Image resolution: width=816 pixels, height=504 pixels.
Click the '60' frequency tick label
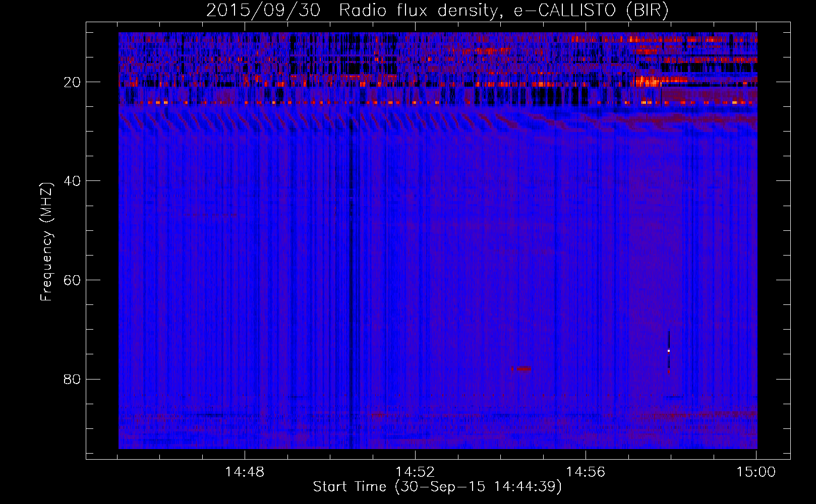click(73, 280)
